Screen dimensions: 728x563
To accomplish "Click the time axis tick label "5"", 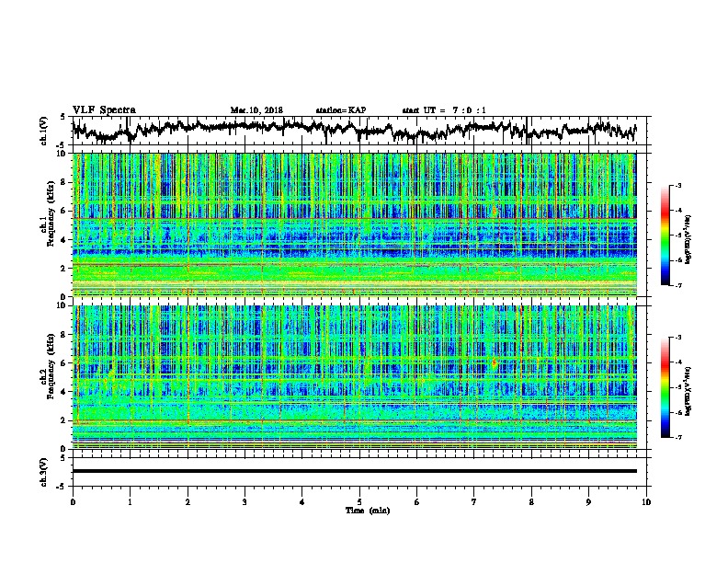I will tap(359, 502).
